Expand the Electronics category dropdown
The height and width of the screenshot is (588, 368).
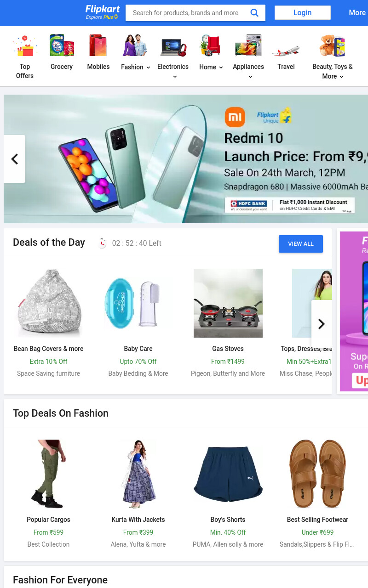(x=175, y=77)
